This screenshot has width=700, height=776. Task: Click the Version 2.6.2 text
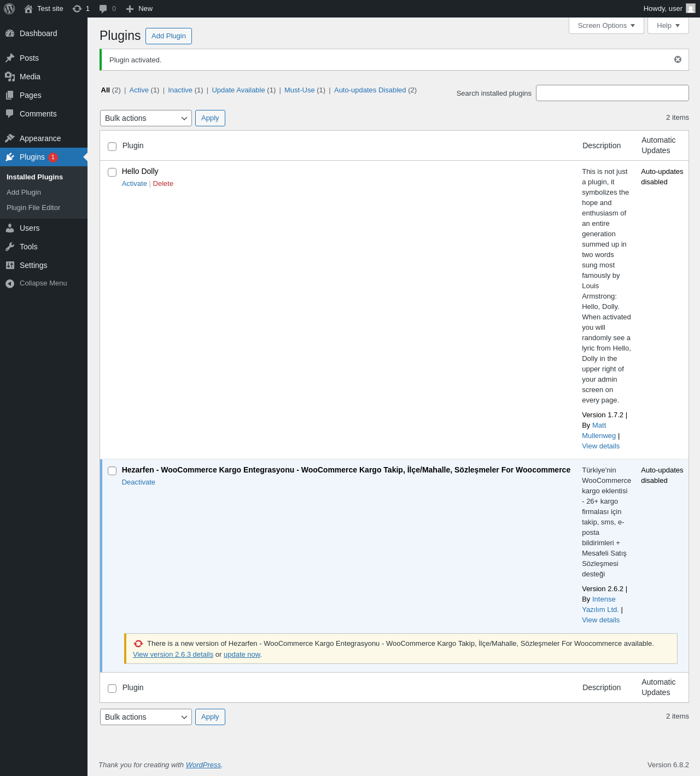[603, 589]
